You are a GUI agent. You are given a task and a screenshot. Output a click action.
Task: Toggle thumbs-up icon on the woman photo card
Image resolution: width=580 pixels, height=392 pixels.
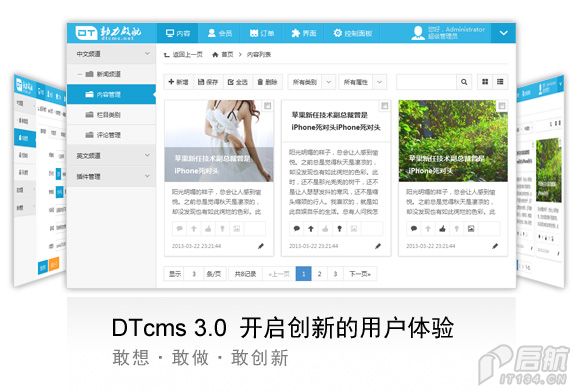click(208, 229)
